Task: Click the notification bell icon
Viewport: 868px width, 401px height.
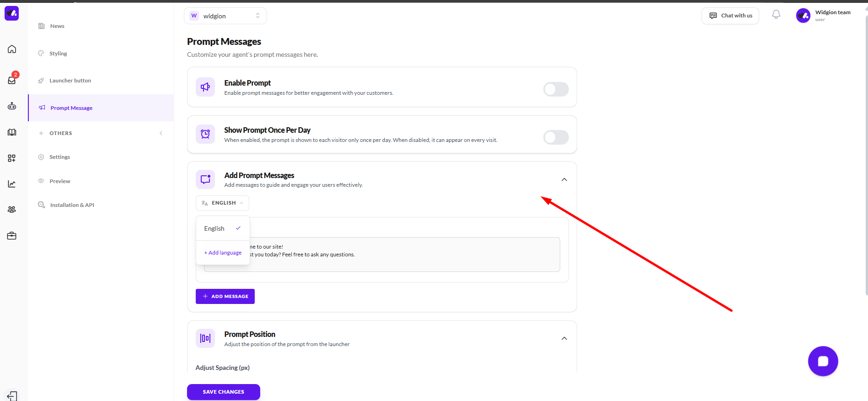Action: (776, 15)
